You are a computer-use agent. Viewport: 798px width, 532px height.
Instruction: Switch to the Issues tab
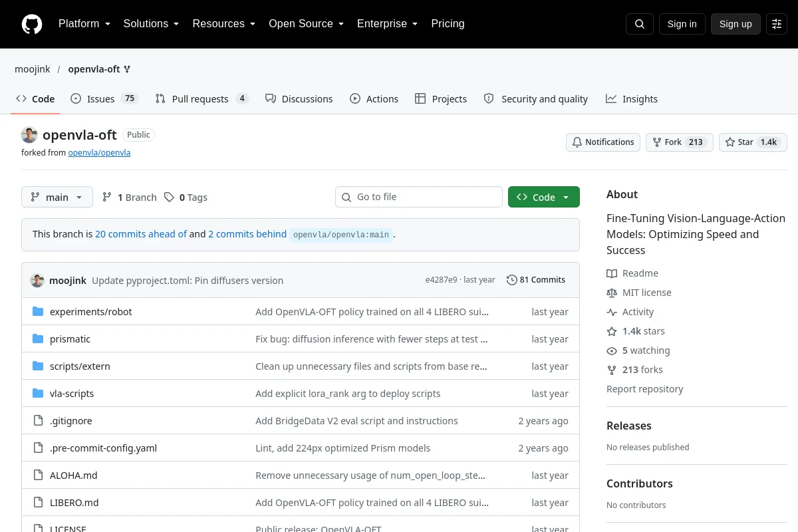(104, 98)
